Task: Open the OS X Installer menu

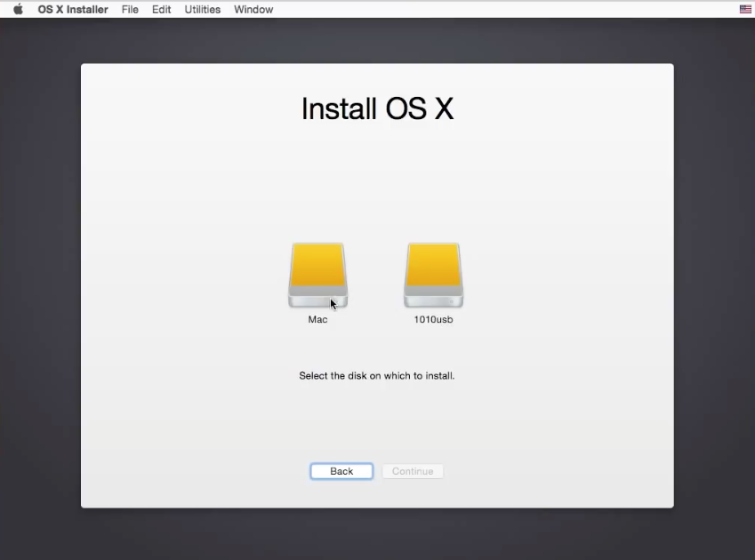Action: coord(73,9)
